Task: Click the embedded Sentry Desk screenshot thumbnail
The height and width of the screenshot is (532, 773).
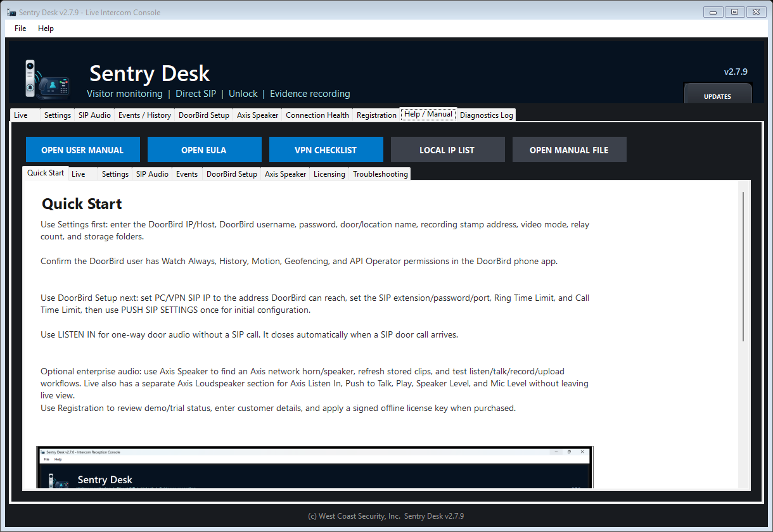Action: [315, 467]
